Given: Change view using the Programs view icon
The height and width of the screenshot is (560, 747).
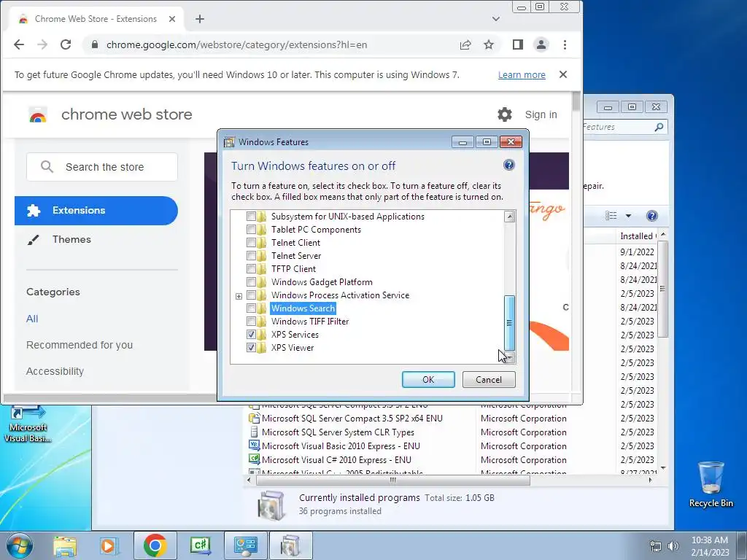Looking at the screenshot, I should [x=611, y=216].
